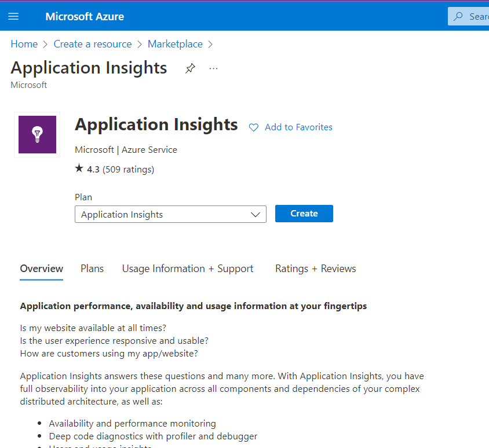
Task: Return to Marketplace breadcrumb
Action: click(175, 44)
